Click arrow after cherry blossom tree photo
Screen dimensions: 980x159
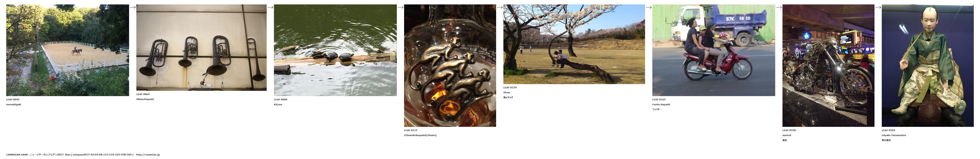(649, 7)
